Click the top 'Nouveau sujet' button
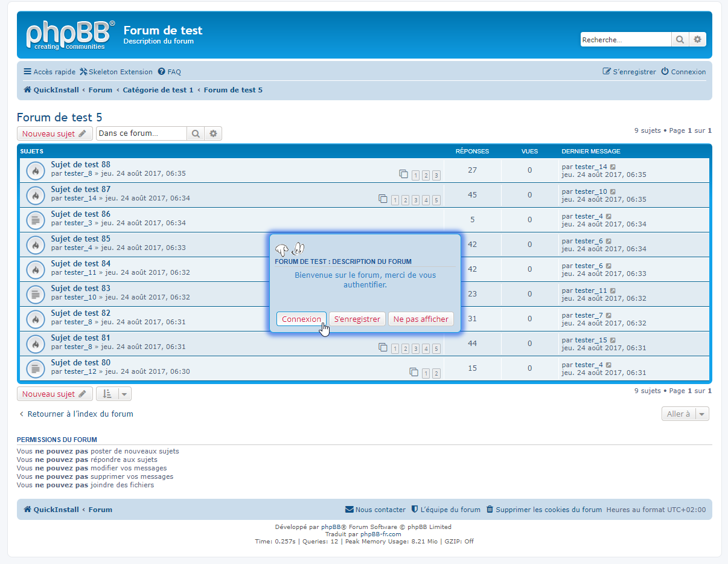The width and height of the screenshot is (728, 564). 54,133
